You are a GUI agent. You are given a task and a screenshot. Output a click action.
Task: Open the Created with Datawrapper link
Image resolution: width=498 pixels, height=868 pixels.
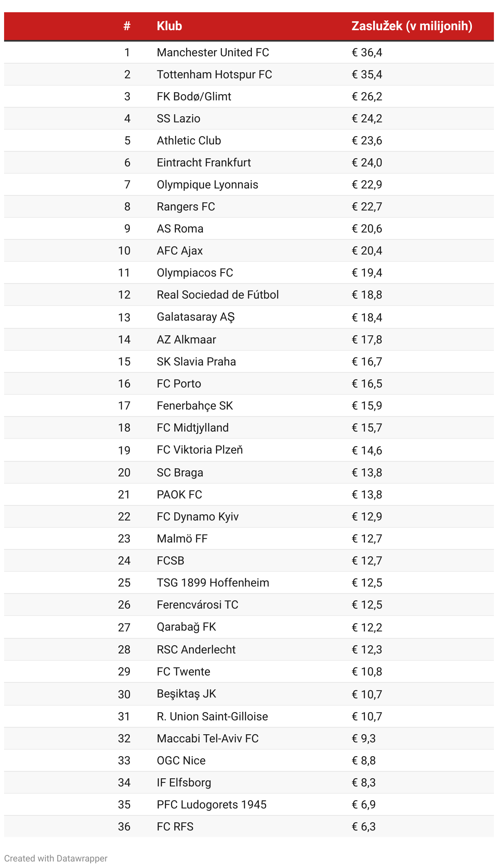pyautogui.click(x=56, y=858)
